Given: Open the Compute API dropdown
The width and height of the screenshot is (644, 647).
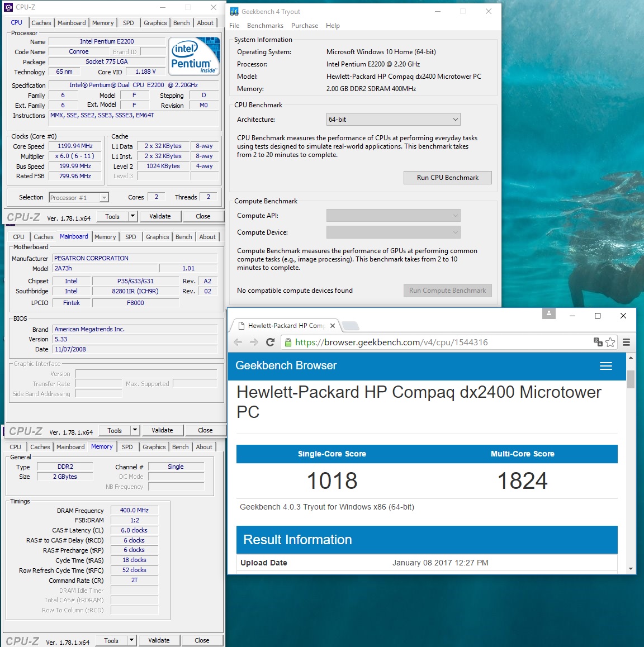Looking at the screenshot, I should pos(393,216).
